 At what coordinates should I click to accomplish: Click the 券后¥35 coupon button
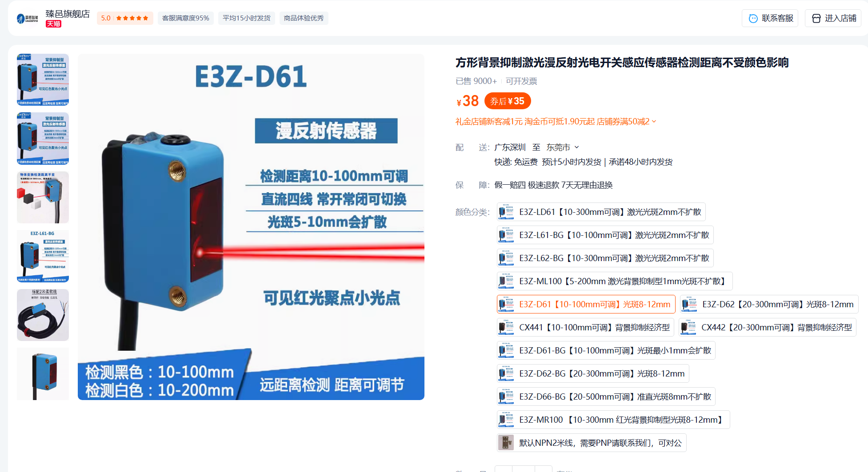[x=507, y=101]
